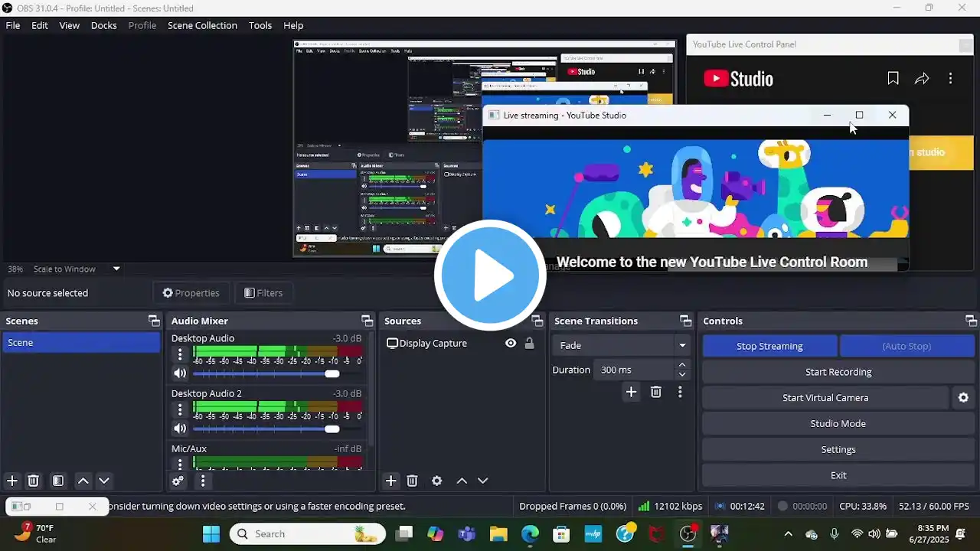Remove selected scene with trash icon
The width and height of the screenshot is (980, 551).
33,481
